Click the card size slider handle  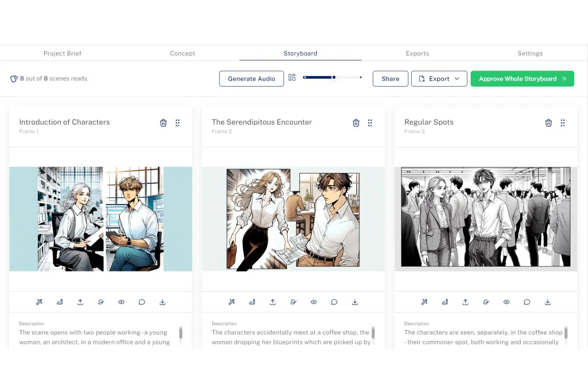click(334, 77)
